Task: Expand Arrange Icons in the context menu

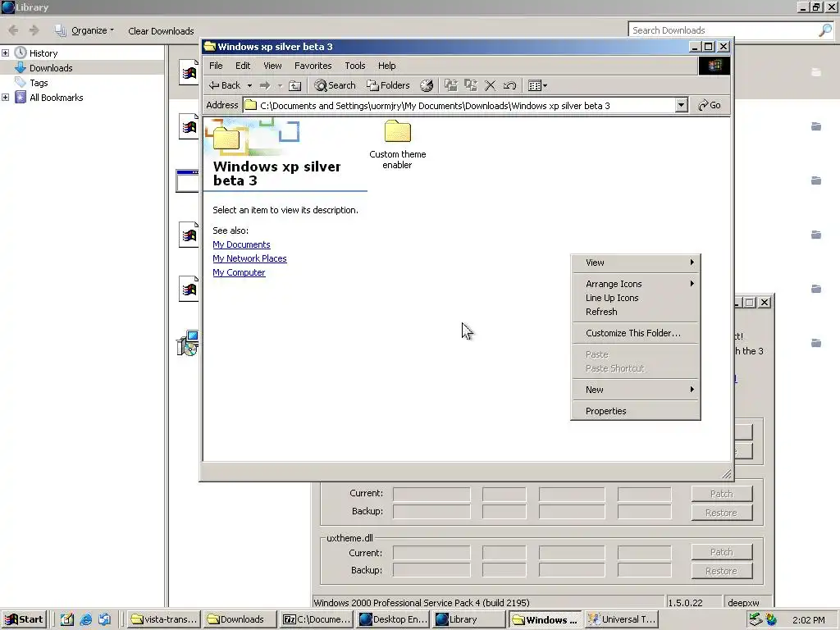Action: click(636, 284)
